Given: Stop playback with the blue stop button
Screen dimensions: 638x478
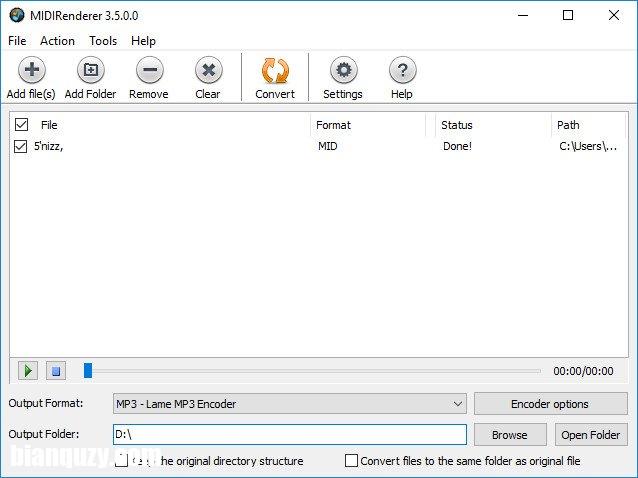Looking at the screenshot, I should tap(56, 371).
